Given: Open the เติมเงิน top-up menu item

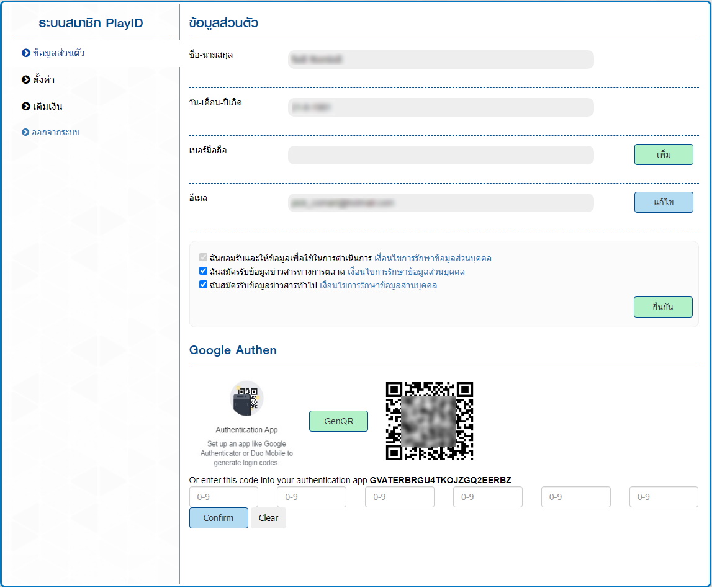Looking at the screenshot, I should [x=48, y=107].
